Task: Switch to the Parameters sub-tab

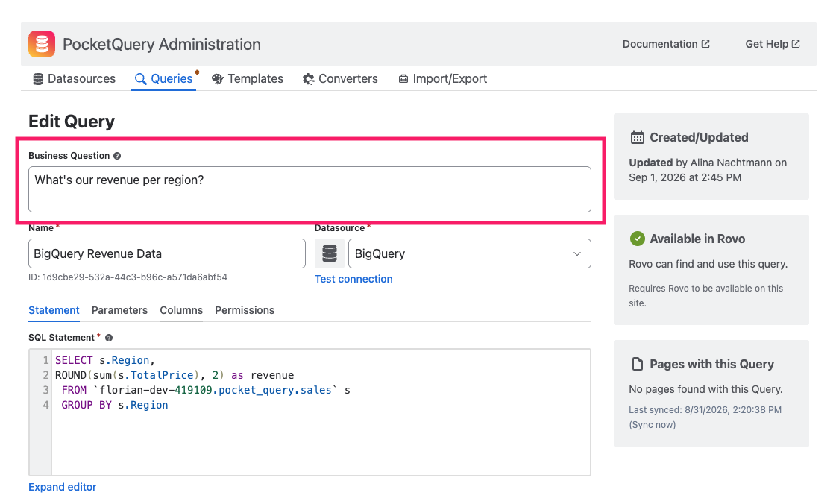Action: (x=119, y=310)
